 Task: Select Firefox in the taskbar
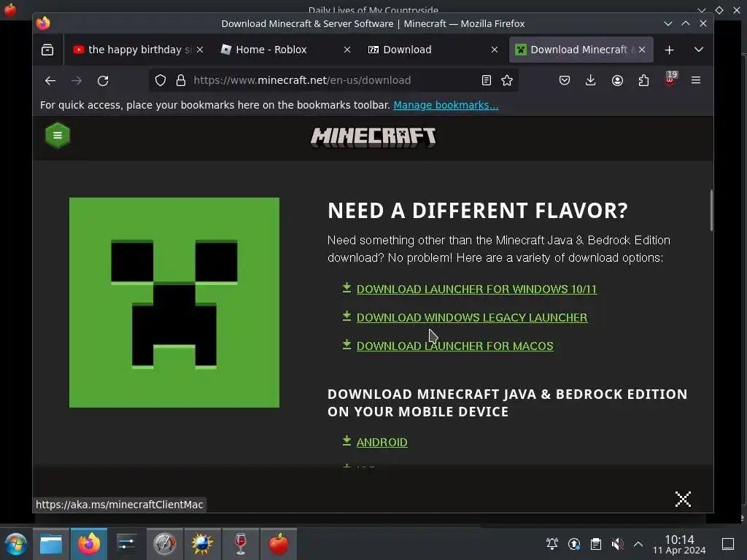click(x=89, y=544)
